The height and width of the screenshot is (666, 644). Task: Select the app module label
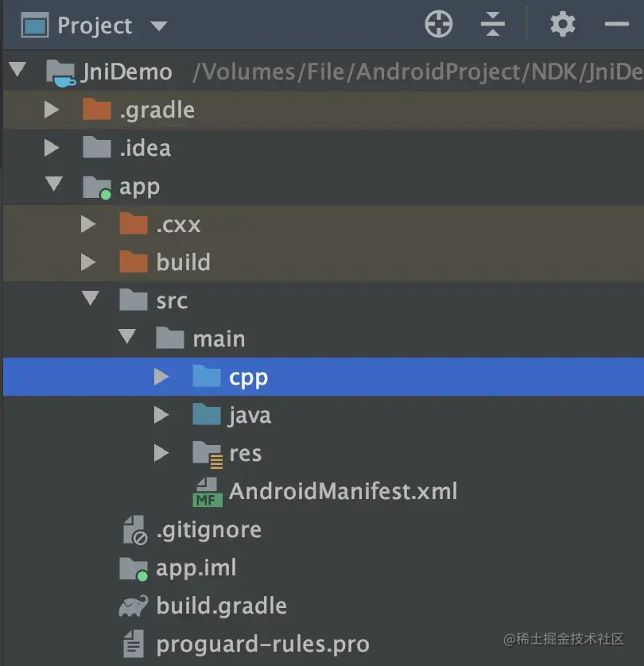(x=140, y=188)
